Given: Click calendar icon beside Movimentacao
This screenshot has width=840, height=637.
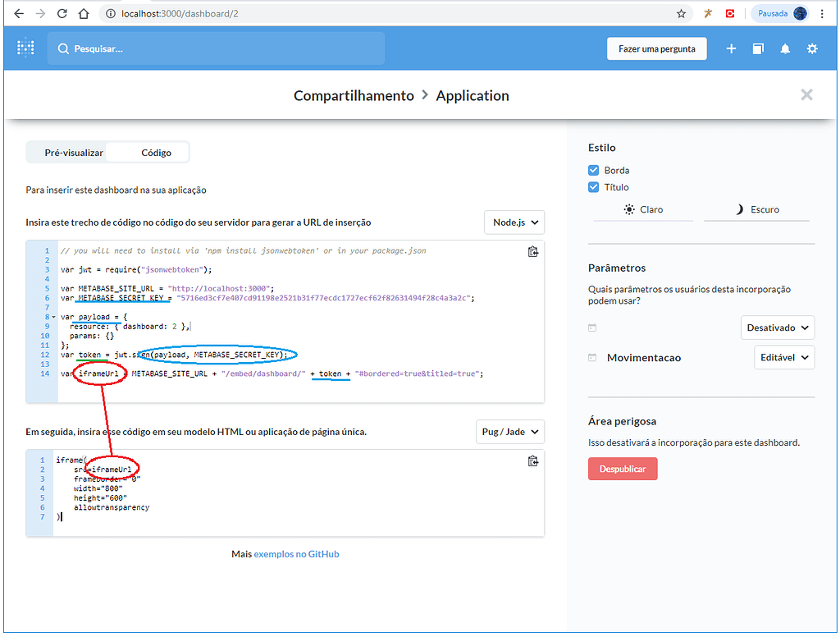Looking at the screenshot, I should coord(592,358).
